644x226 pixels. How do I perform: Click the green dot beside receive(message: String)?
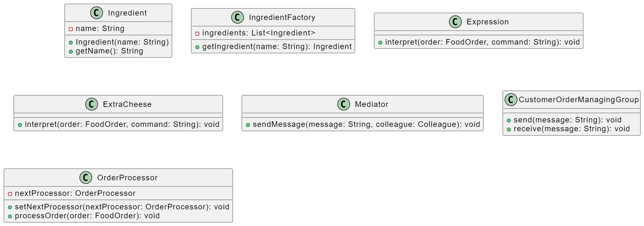509,129
